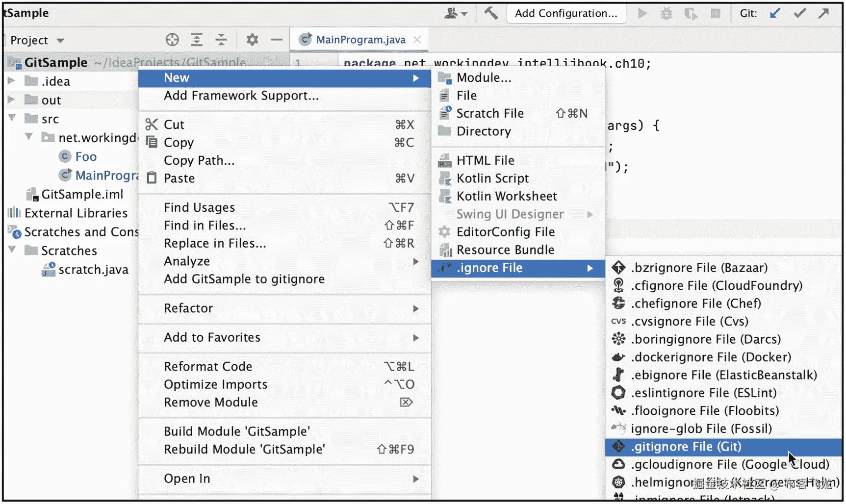Screen dimensions: 846x504
Task: Select scratch.java file
Action: 85,269
